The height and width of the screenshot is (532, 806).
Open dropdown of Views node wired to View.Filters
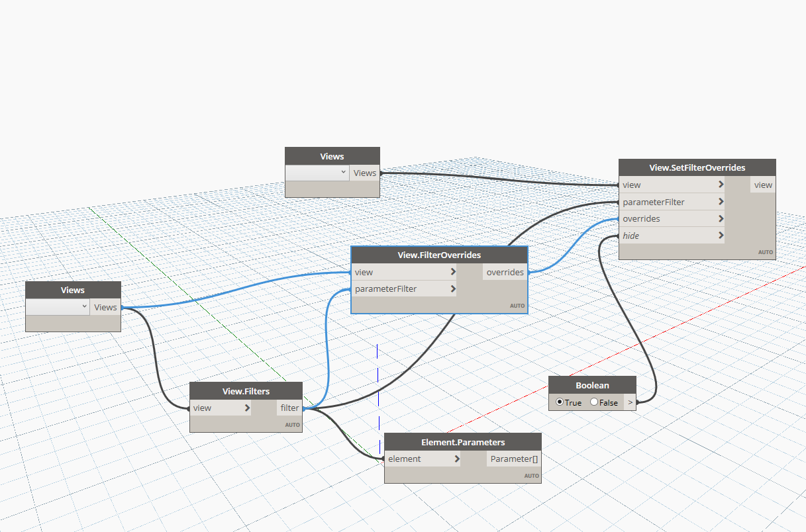pos(58,307)
